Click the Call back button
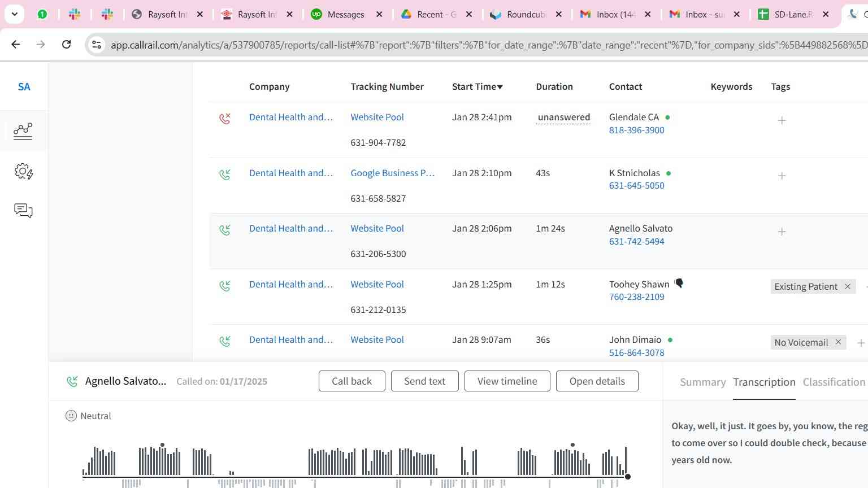This screenshot has width=868, height=488. (351, 381)
